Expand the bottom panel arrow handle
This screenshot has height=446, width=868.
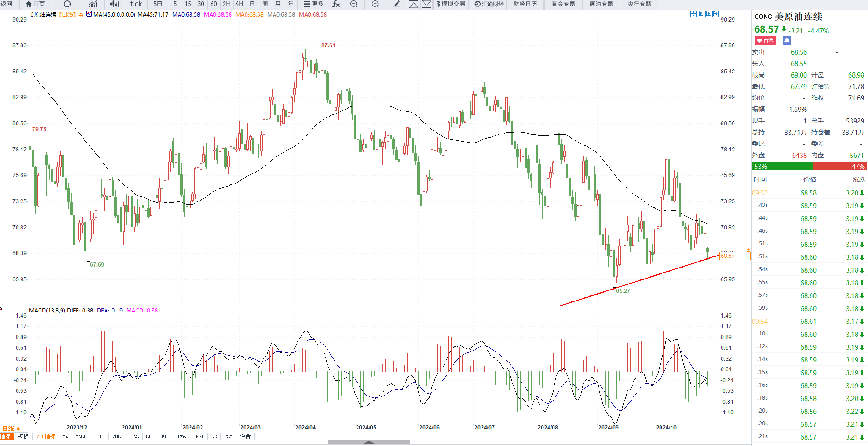[x=369, y=442]
